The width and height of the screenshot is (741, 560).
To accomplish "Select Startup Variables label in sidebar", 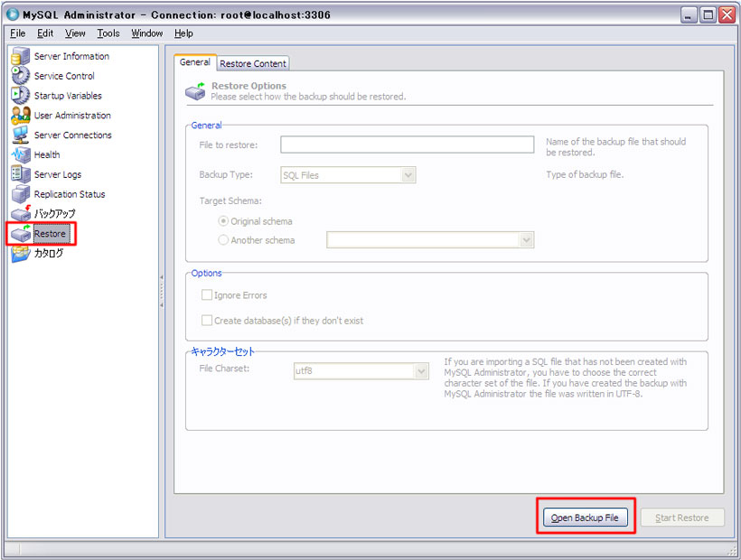I will pyautogui.click(x=68, y=96).
